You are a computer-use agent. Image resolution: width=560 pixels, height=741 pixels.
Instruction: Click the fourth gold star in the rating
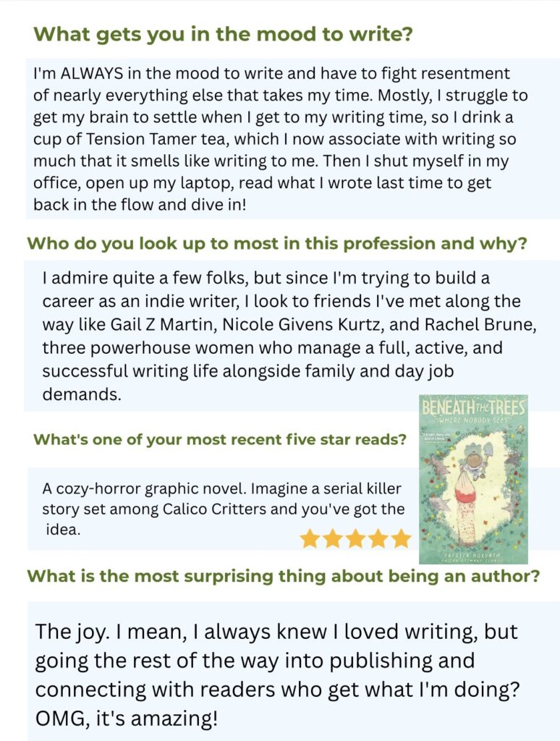(378, 538)
